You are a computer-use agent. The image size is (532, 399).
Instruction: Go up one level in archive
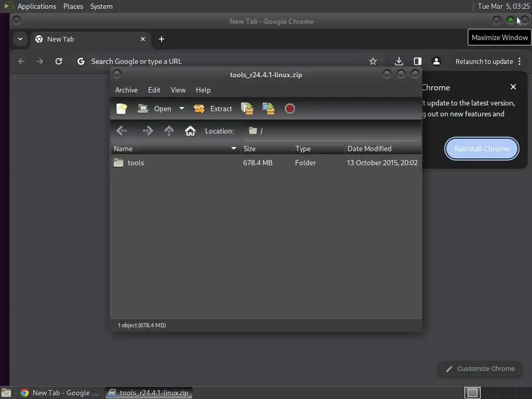pos(169,131)
